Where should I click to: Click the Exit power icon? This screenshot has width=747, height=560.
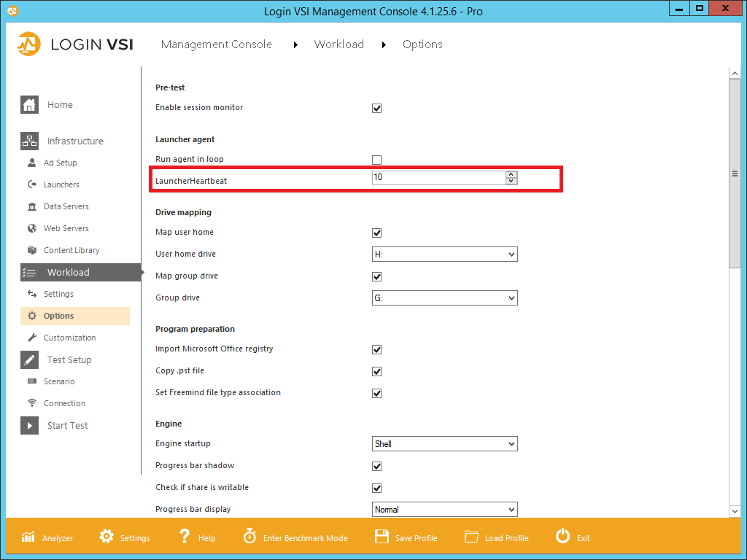point(562,536)
